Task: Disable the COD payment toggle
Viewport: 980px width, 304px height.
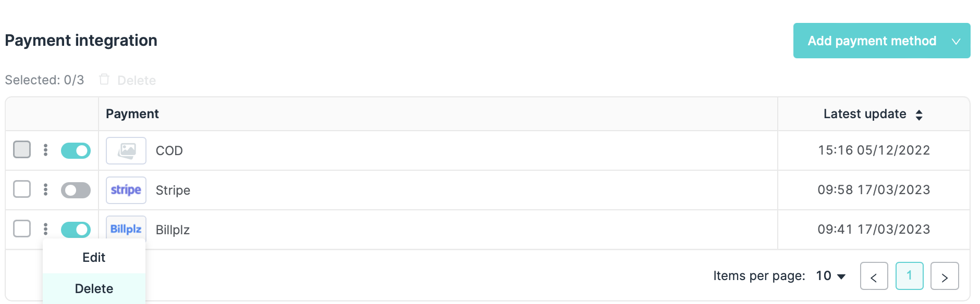Action: (x=76, y=150)
